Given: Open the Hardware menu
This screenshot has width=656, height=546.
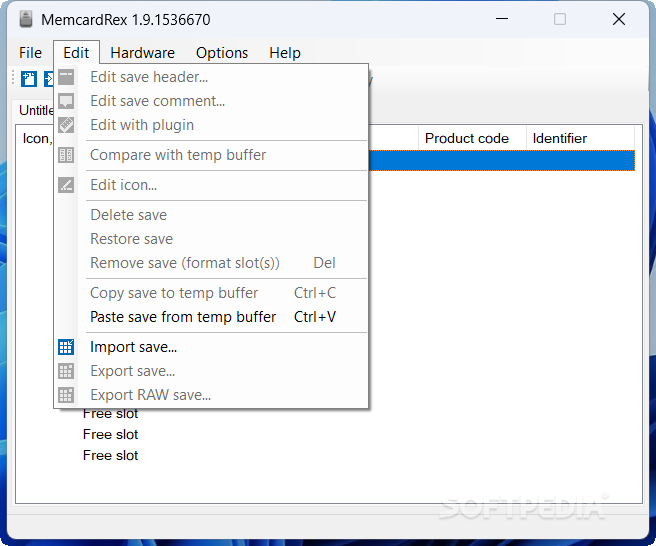Looking at the screenshot, I should pyautogui.click(x=142, y=53).
